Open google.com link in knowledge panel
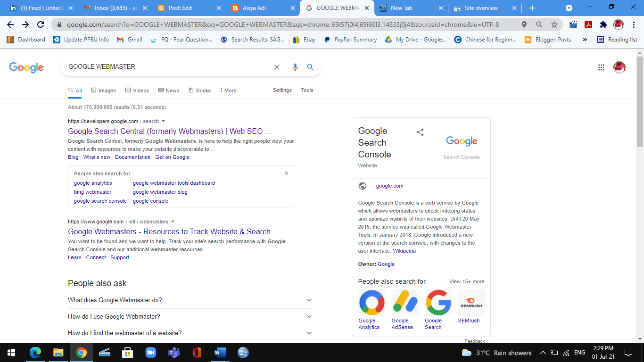 pyautogui.click(x=390, y=186)
